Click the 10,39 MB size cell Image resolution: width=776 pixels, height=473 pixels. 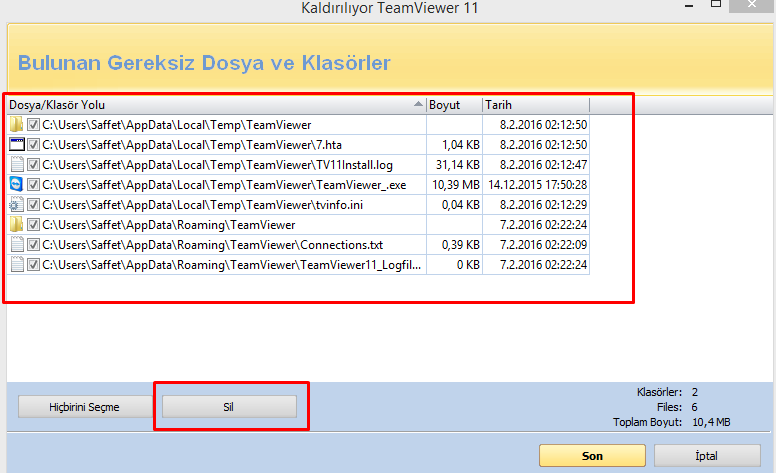(456, 185)
